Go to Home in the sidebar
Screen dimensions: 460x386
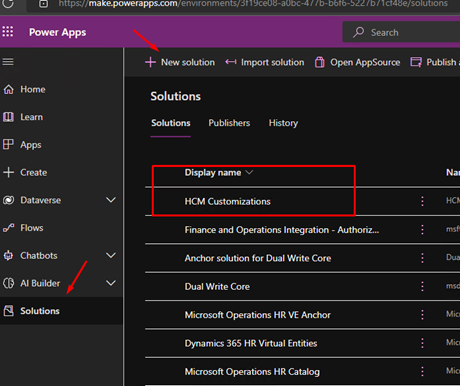[x=61, y=89]
